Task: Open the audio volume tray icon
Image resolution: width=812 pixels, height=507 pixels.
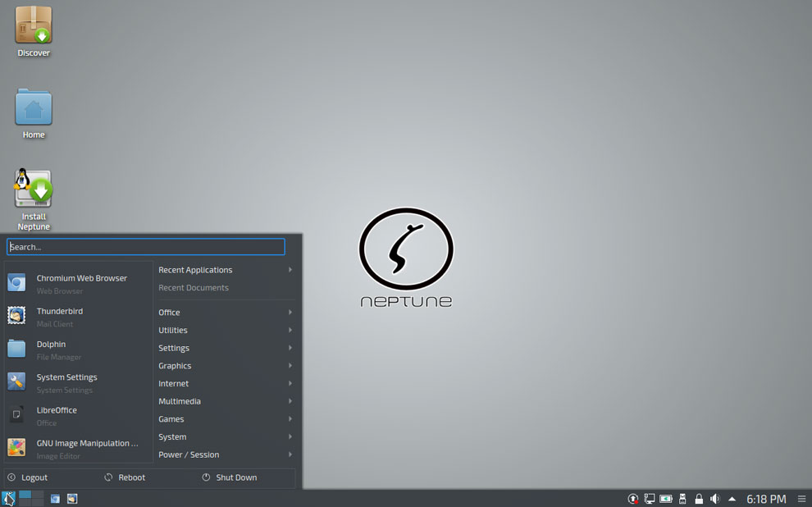Action: tap(715, 499)
